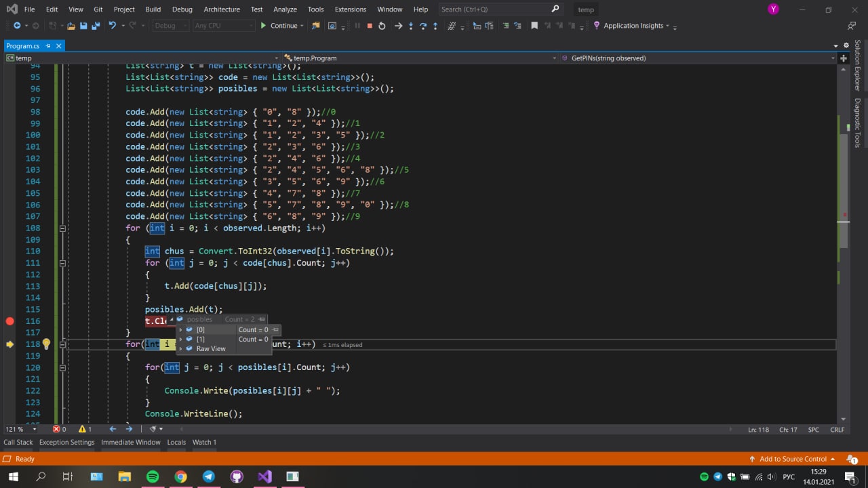Open Spotify from the Windows taskbar
Image resolution: width=868 pixels, height=488 pixels.
(153, 476)
